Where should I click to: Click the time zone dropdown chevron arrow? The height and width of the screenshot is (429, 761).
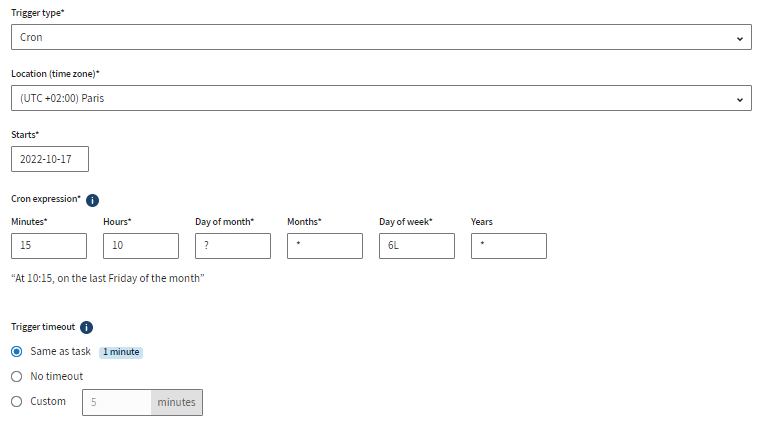[x=739, y=99]
